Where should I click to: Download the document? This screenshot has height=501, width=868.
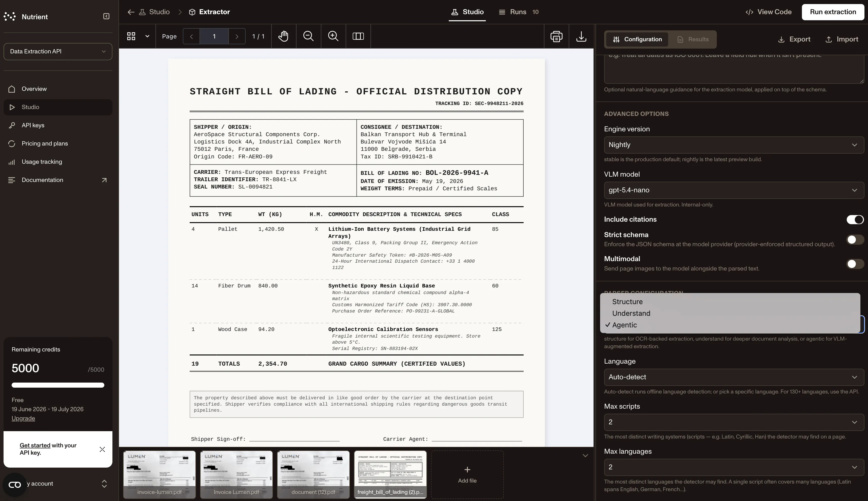[581, 36]
